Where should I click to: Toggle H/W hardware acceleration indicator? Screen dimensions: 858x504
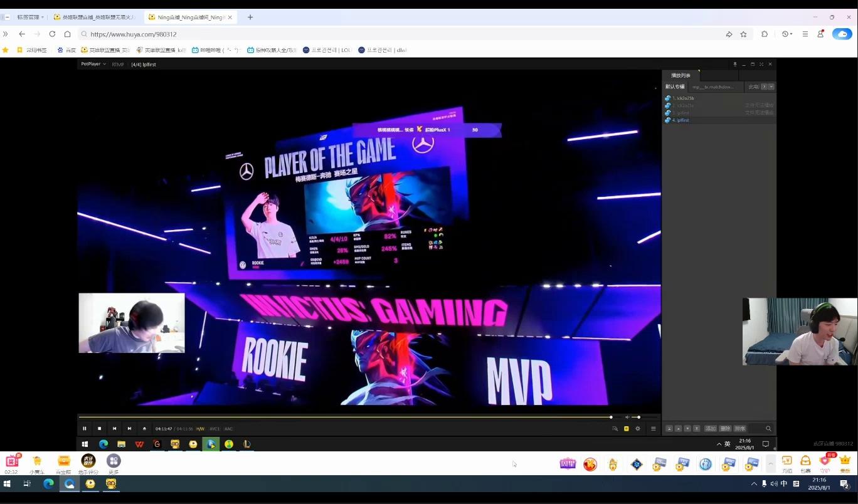(x=200, y=429)
